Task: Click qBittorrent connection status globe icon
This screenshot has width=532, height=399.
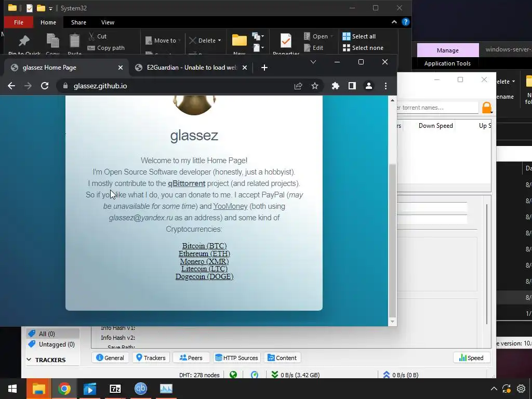Action: tap(233, 375)
